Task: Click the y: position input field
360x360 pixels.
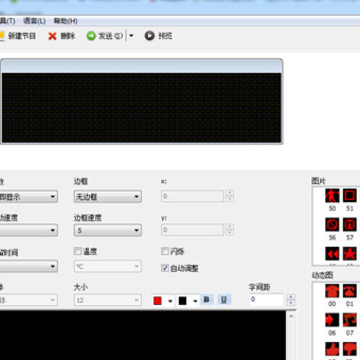Action: [x=192, y=230]
